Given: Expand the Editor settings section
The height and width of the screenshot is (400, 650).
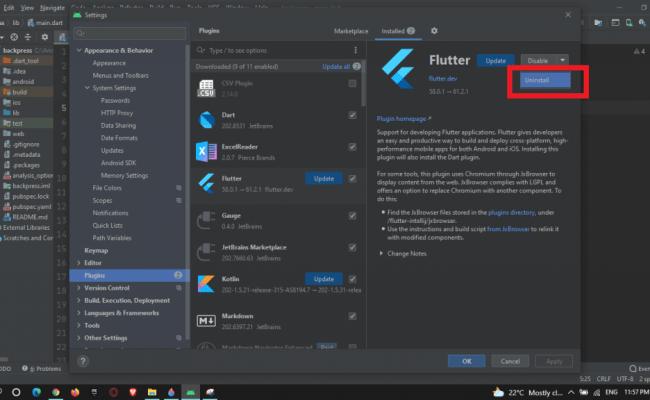Looking at the screenshot, I should click(79, 263).
